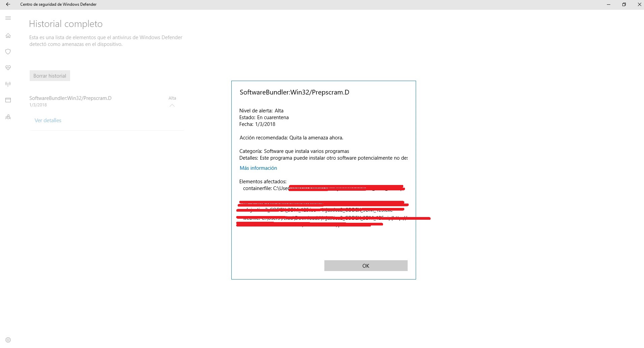Click the Elementos afectados label

click(x=263, y=182)
